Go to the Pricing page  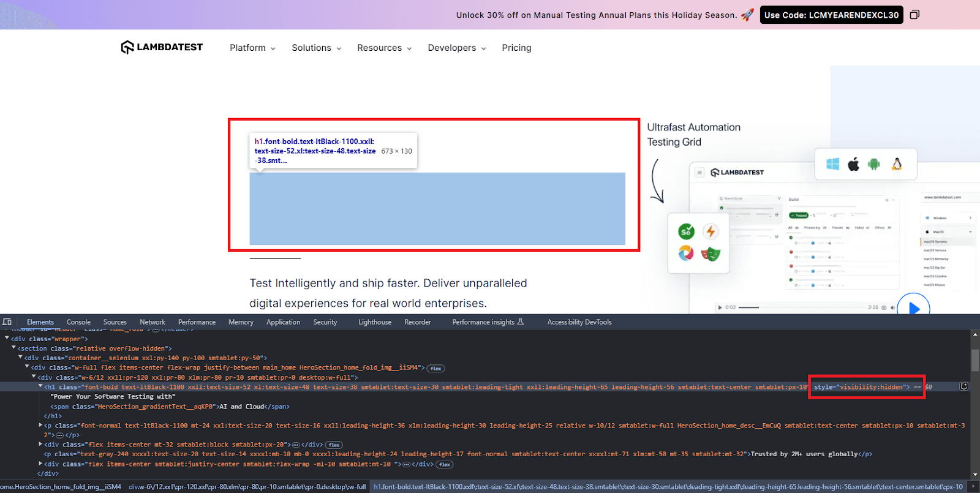tap(517, 48)
